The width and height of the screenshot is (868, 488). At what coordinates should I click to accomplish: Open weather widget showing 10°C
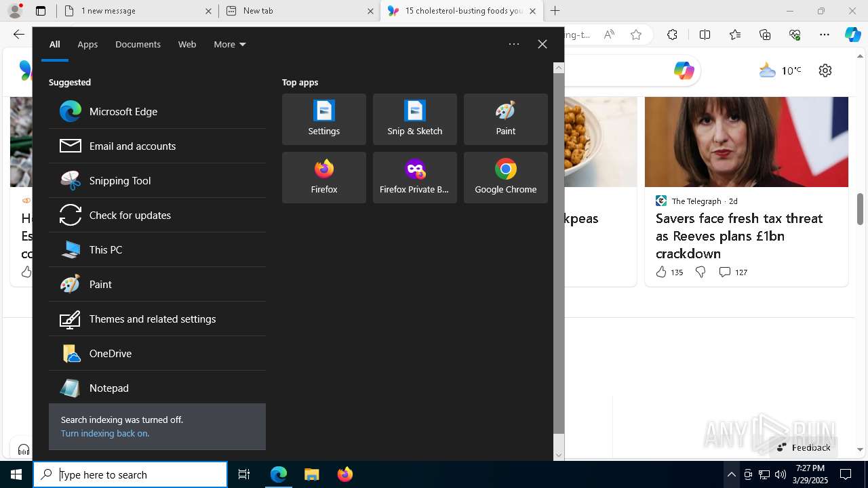pyautogui.click(x=780, y=70)
